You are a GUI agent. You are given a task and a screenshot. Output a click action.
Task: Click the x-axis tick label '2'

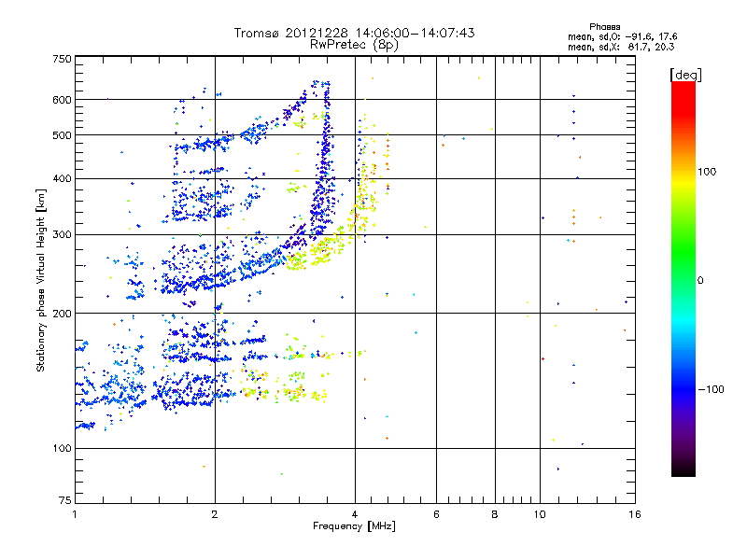tap(215, 514)
